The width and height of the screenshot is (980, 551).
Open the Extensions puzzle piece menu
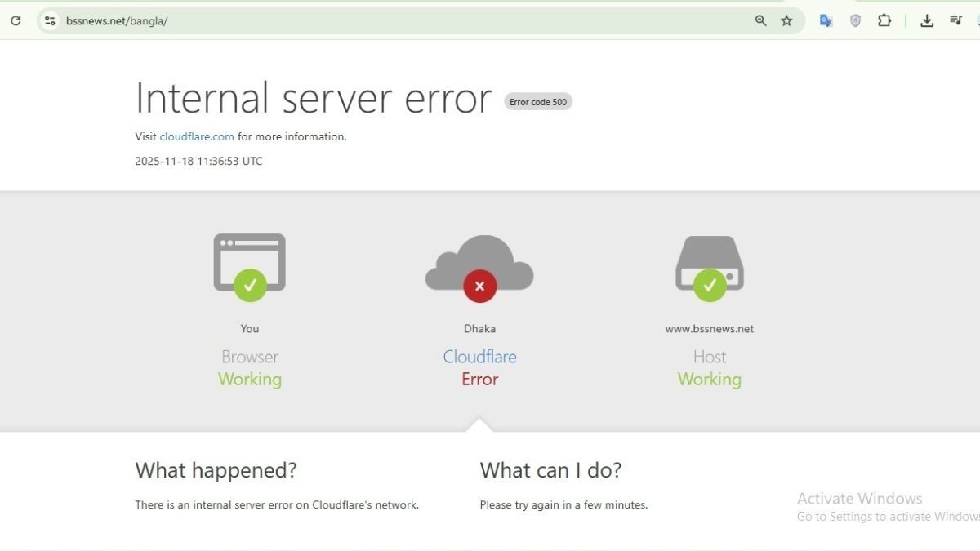point(884,21)
